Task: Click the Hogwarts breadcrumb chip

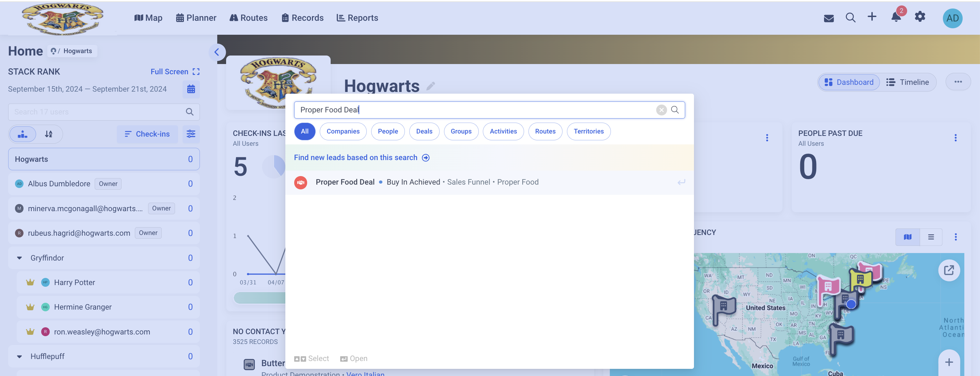Action: [72, 51]
